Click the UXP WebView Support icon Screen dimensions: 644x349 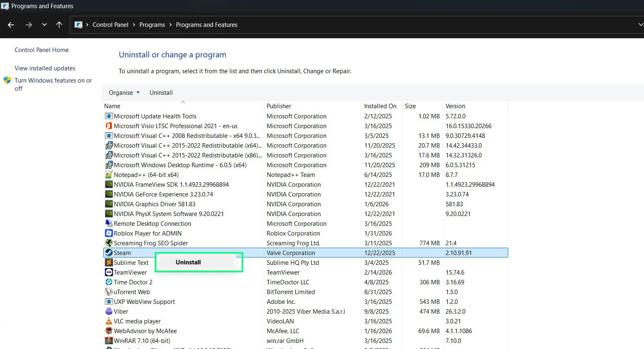pos(109,301)
